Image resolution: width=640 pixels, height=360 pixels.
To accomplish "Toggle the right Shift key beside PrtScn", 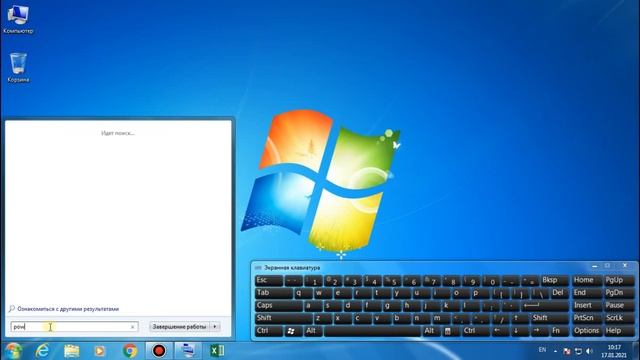I will (549, 318).
